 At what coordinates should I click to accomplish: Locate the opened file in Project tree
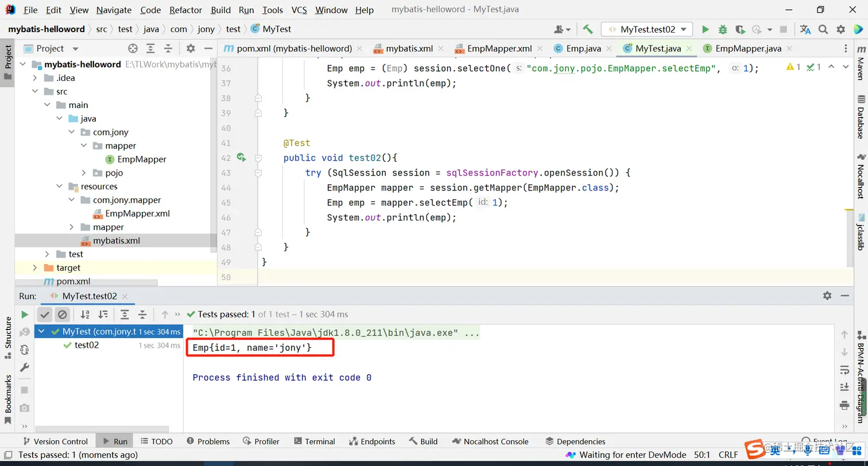(133, 49)
